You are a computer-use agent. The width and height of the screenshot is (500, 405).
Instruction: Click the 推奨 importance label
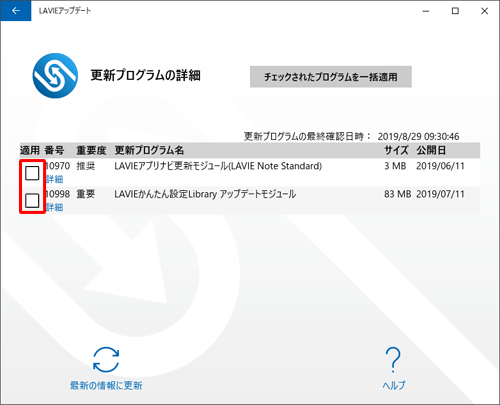coord(86,166)
